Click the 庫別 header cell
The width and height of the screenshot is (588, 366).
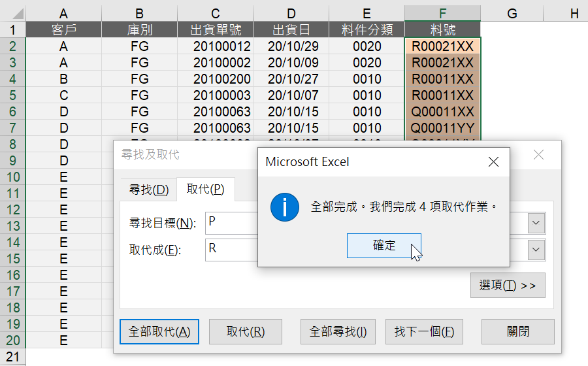click(x=139, y=29)
